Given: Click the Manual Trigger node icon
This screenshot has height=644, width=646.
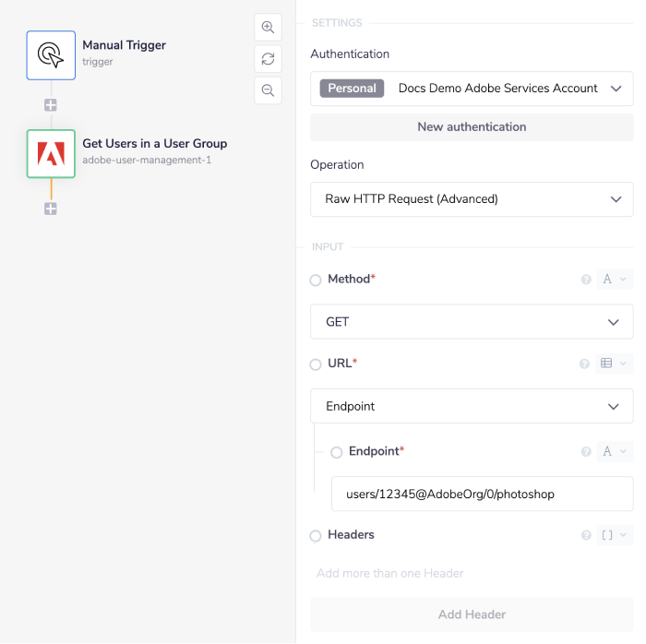Looking at the screenshot, I should pyautogui.click(x=51, y=55).
